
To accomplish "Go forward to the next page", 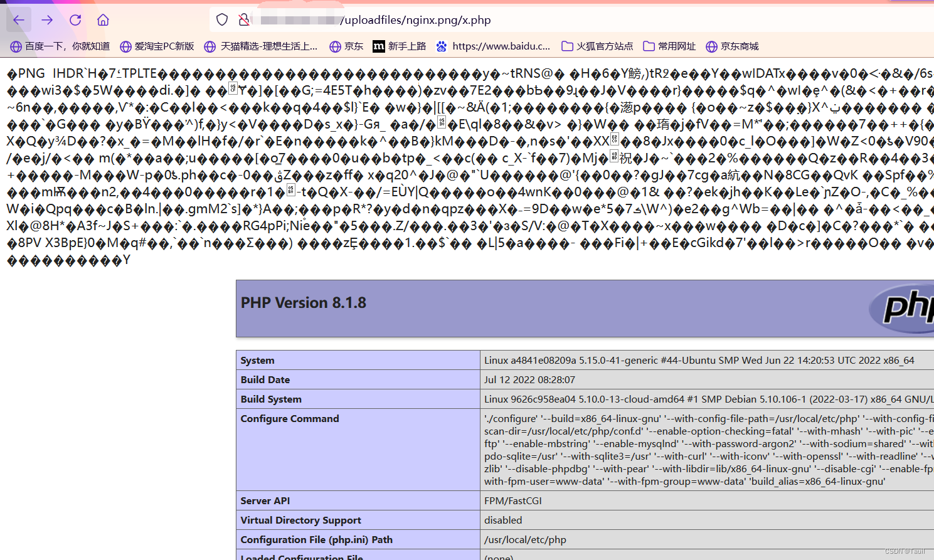I will coord(47,20).
